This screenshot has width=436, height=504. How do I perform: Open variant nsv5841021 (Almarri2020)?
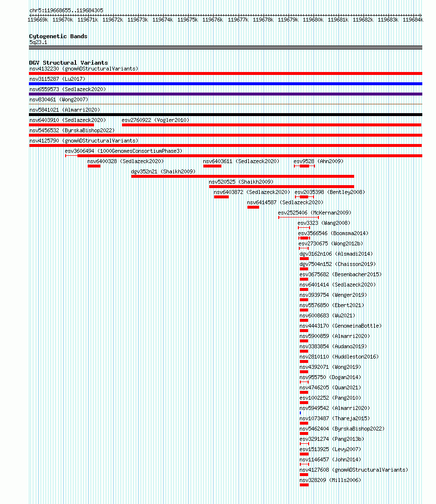coord(65,110)
